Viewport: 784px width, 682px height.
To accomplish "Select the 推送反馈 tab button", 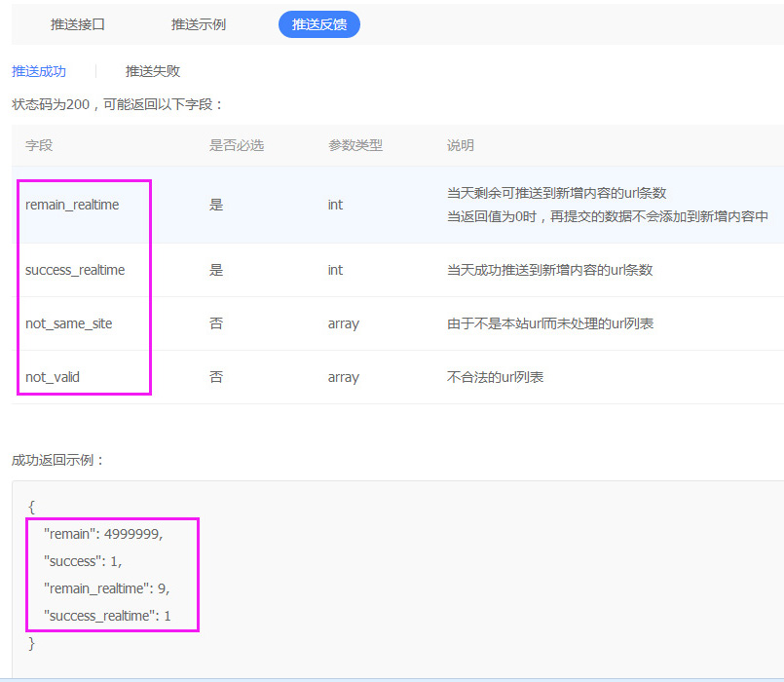I will point(319,24).
